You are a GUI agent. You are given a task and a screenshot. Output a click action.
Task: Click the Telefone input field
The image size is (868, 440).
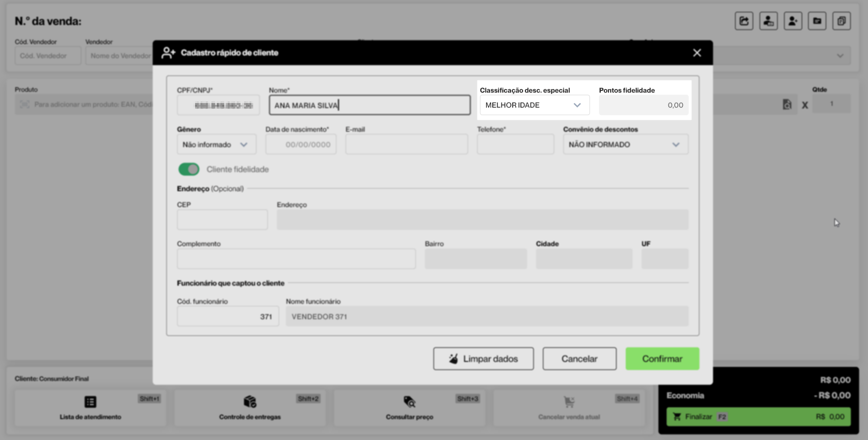tap(515, 145)
